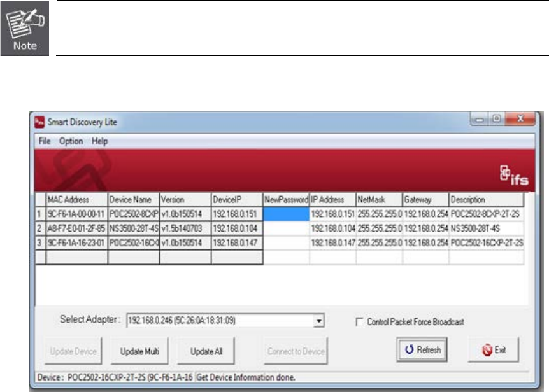
Task: Click IP Address 192.168.0.147 in row 3
Action: (332, 242)
